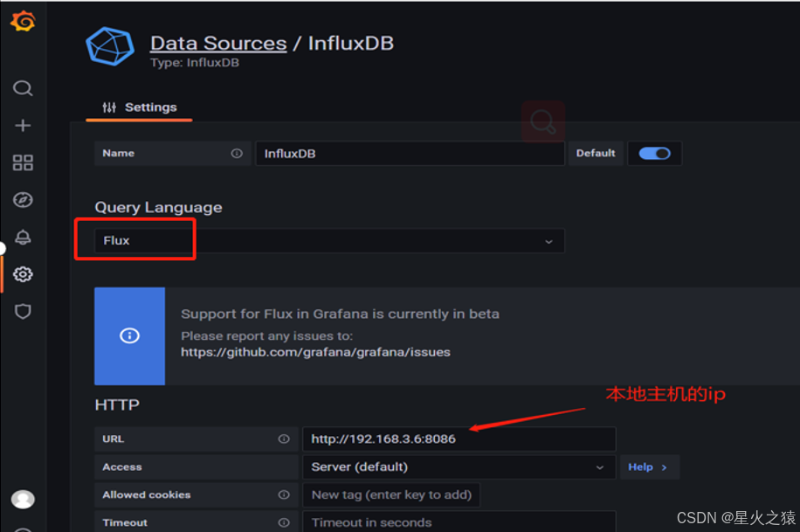
Task: Open the user avatar profile icon
Action: [23, 499]
